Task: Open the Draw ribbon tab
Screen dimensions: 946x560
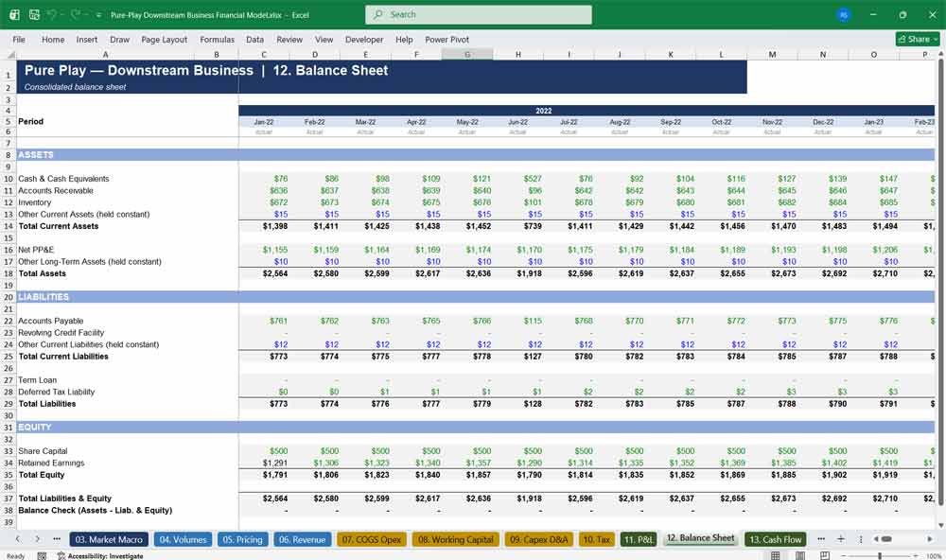Action: (x=119, y=39)
